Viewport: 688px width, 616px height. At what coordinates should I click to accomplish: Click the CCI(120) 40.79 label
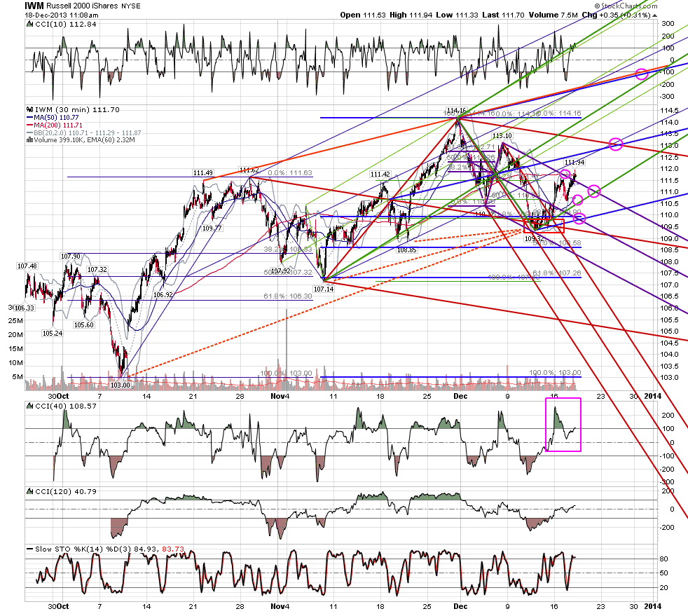tap(66, 491)
